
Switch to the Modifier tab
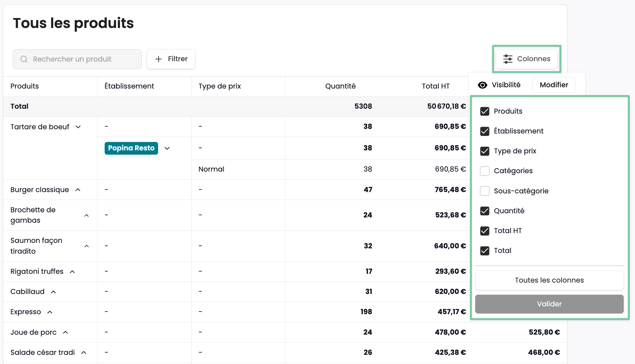(x=554, y=85)
